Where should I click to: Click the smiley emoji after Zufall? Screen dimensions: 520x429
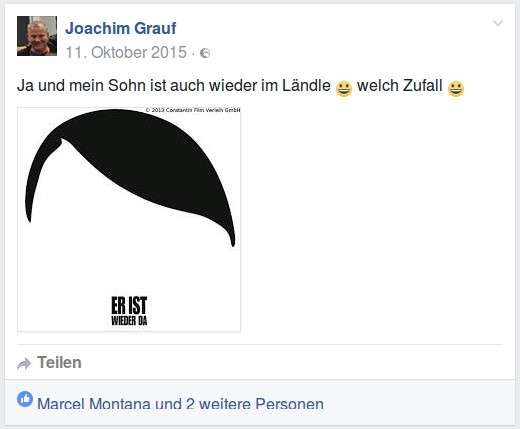(456, 89)
